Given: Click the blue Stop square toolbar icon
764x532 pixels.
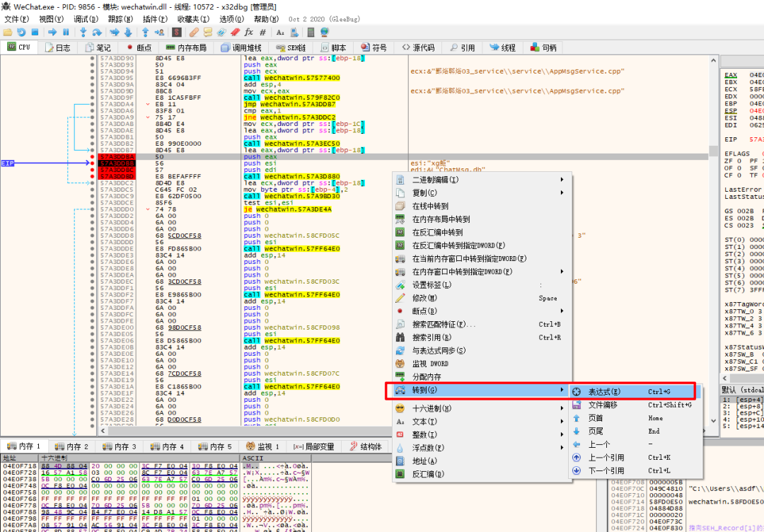Looking at the screenshot, I should pos(35,32).
